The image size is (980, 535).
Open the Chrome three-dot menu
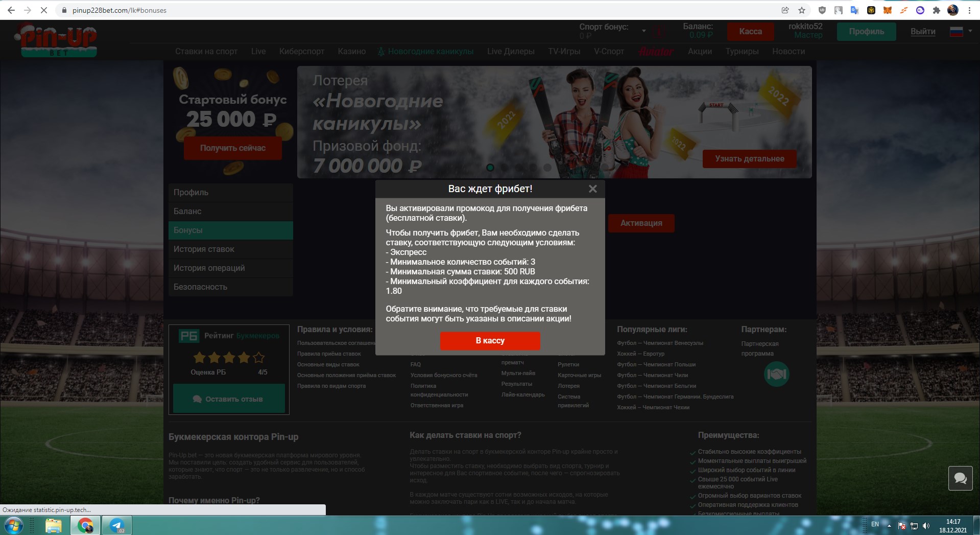969,10
